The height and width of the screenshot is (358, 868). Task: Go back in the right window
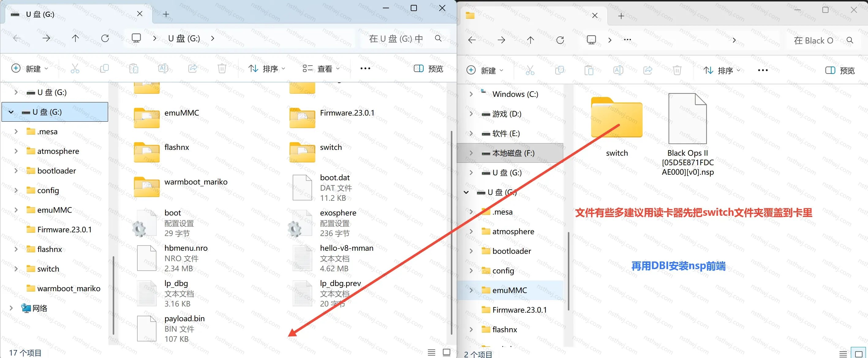click(x=472, y=40)
